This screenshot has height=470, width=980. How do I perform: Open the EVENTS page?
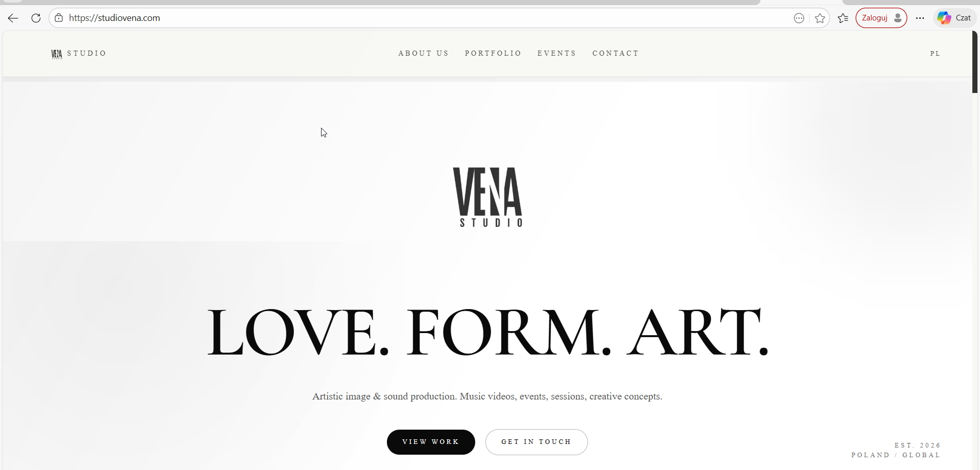click(556, 54)
